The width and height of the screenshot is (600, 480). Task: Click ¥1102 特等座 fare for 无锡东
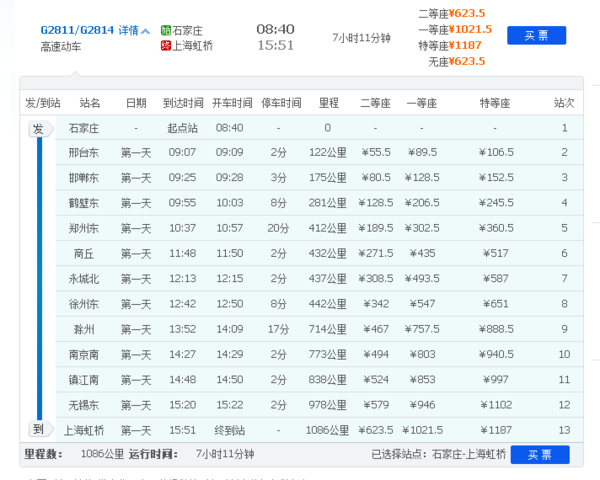(496, 405)
